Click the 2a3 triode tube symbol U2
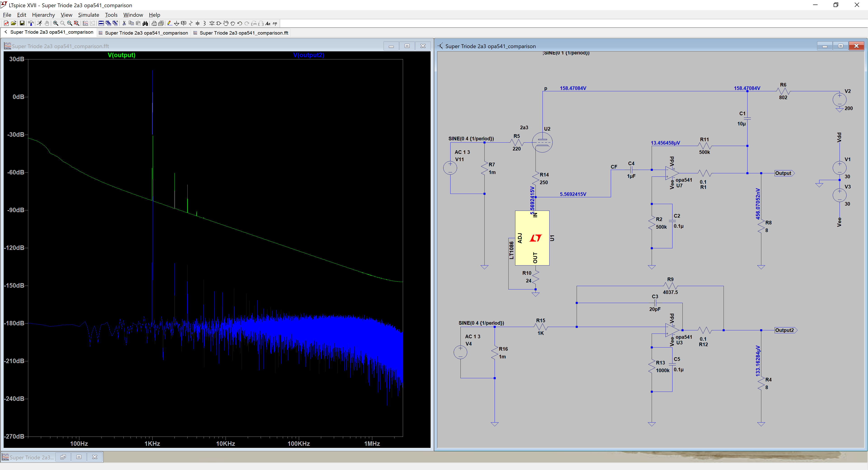The height and width of the screenshot is (470, 868). pyautogui.click(x=542, y=143)
